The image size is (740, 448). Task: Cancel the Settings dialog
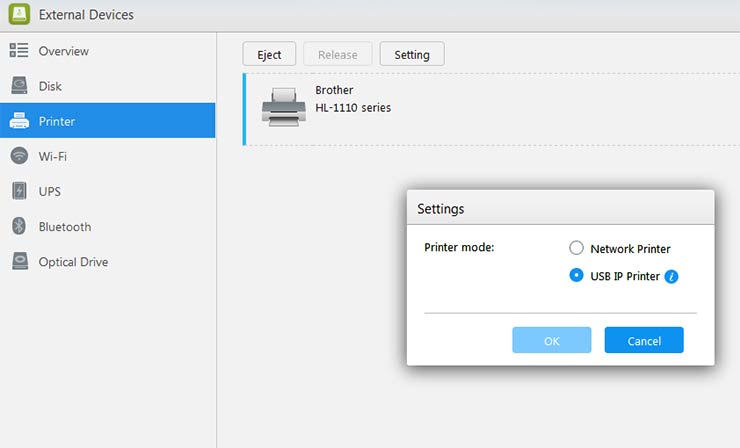(644, 341)
